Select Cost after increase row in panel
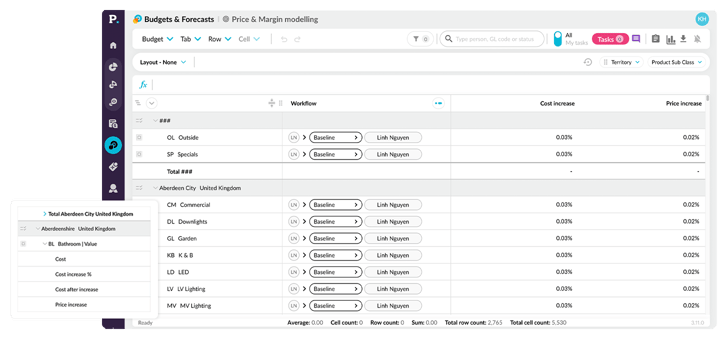 click(84, 289)
